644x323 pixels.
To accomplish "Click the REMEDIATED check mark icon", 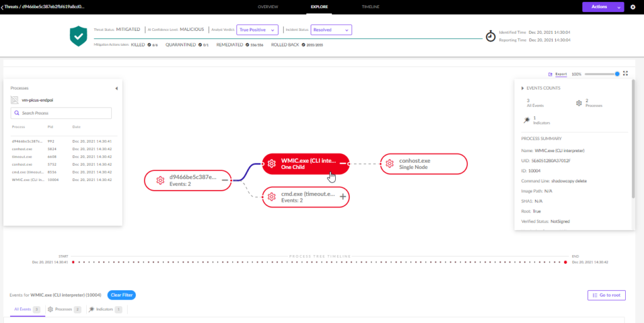I will tap(247, 45).
